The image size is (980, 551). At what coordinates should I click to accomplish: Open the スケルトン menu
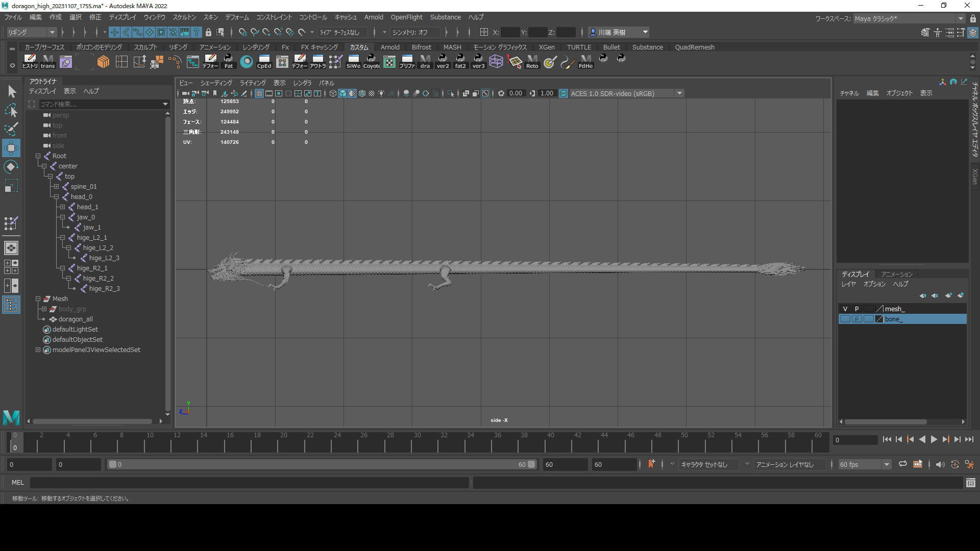click(184, 17)
